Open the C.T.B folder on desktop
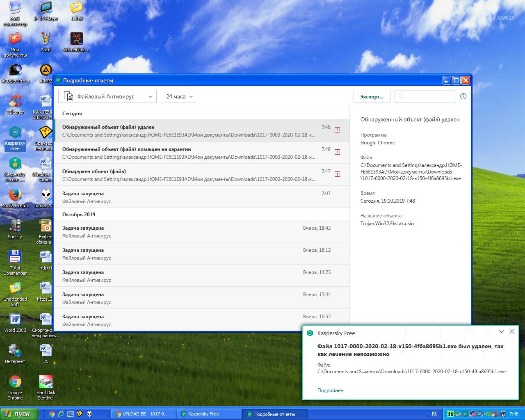This screenshot has width=525, height=420. coord(77,11)
